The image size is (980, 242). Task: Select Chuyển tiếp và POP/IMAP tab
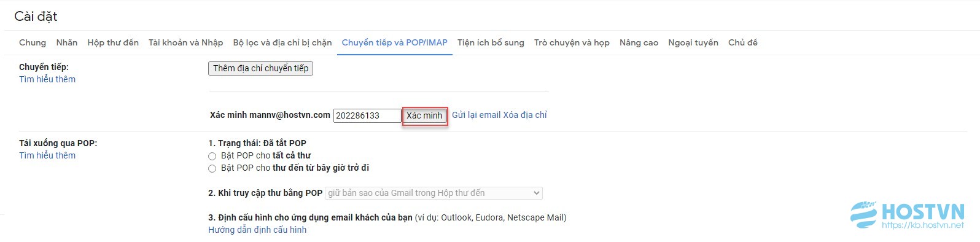pyautogui.click(x=395, y=42)
